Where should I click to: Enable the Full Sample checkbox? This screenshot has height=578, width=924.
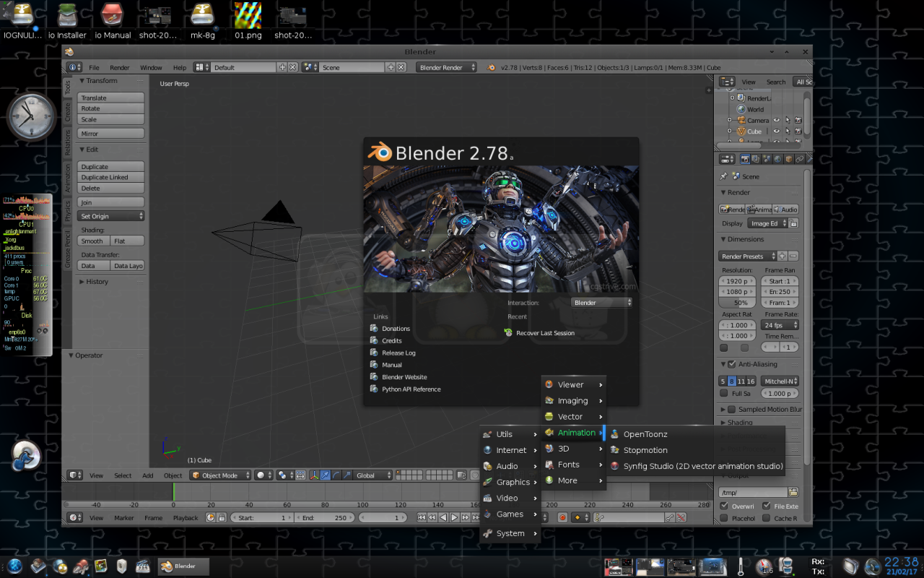(x=724, y=394)
